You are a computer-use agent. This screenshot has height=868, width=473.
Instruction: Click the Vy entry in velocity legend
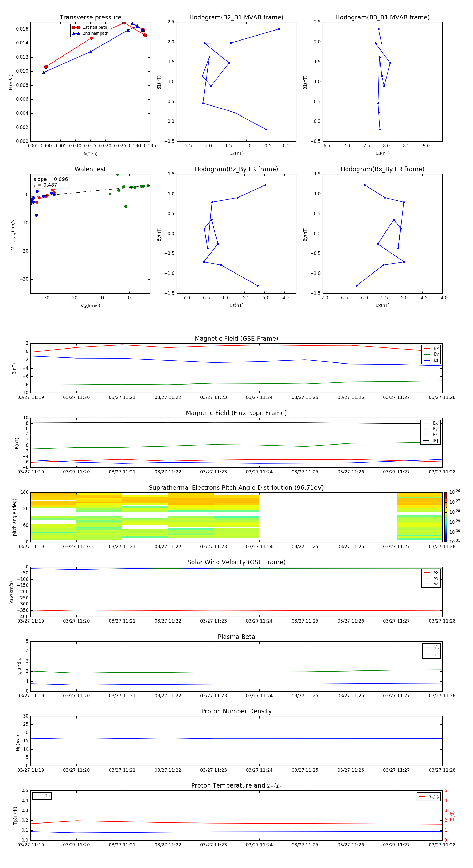[x=431, y=578]
